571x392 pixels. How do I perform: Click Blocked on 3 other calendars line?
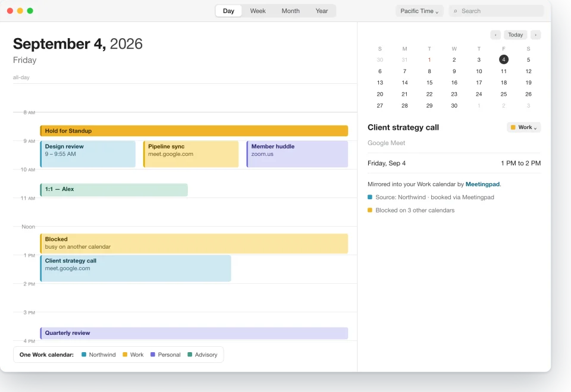point(411,210)
